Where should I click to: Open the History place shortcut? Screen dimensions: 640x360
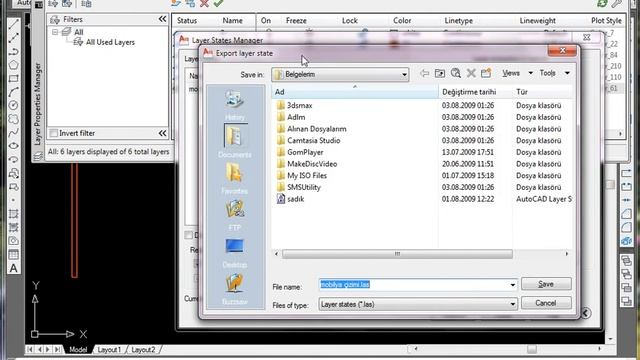coord(235,105)
